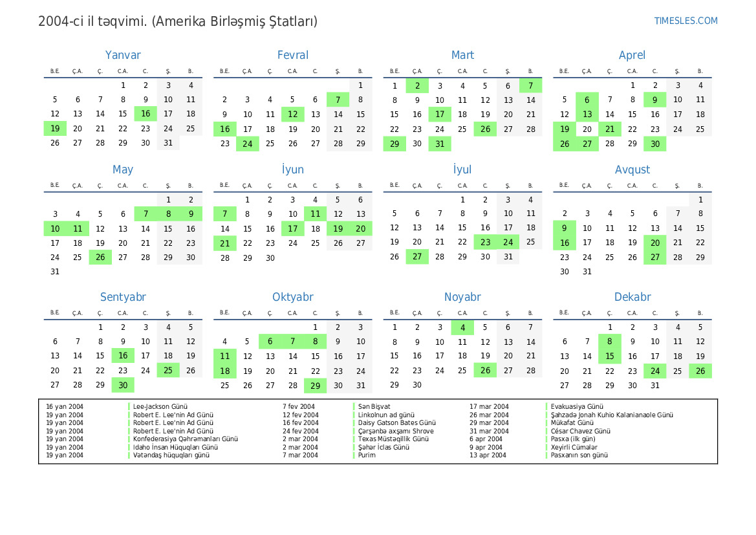Screen dimensions: 756x535
Task: Select highlighted June 21 date
Action: click(224, 243)
